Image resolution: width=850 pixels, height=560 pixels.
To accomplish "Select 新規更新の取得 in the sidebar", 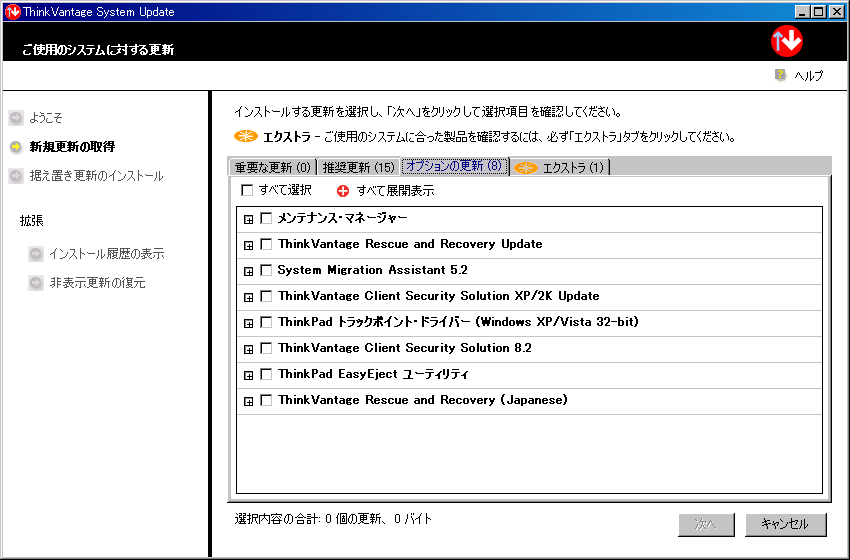I will pyautogui.click(x=72, y=147).
